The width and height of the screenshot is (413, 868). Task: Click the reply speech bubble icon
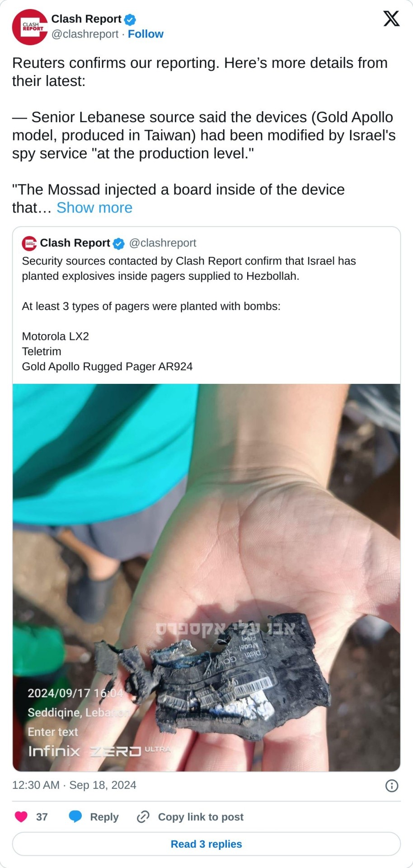(75, 816)
